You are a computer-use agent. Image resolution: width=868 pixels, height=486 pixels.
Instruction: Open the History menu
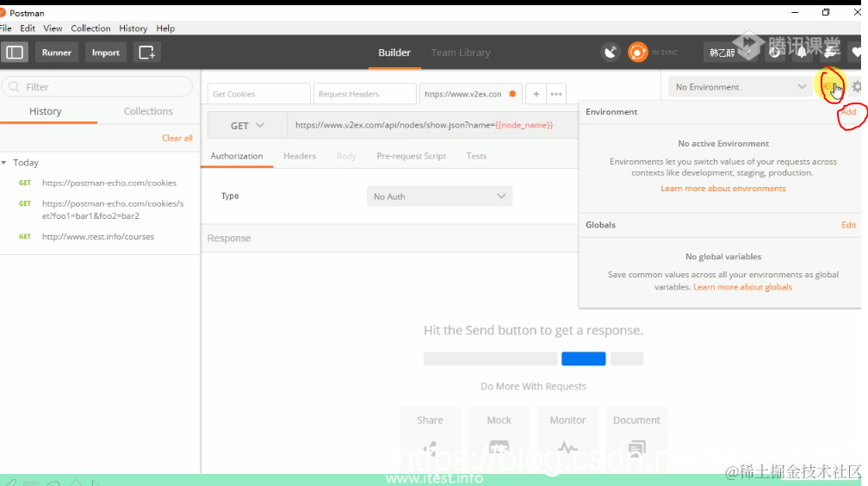point(133,28)
